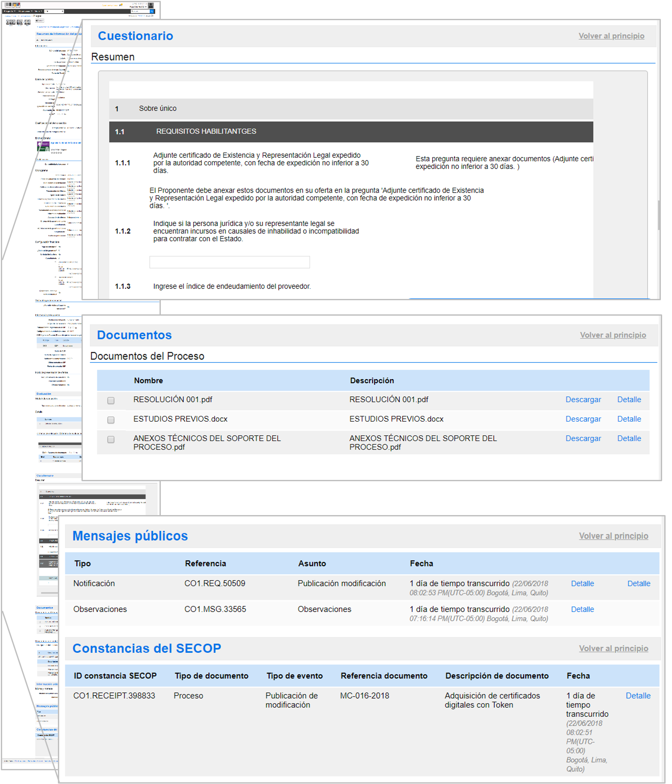
Task: Open Detalle for the Observaciones message
Action: 582,609
